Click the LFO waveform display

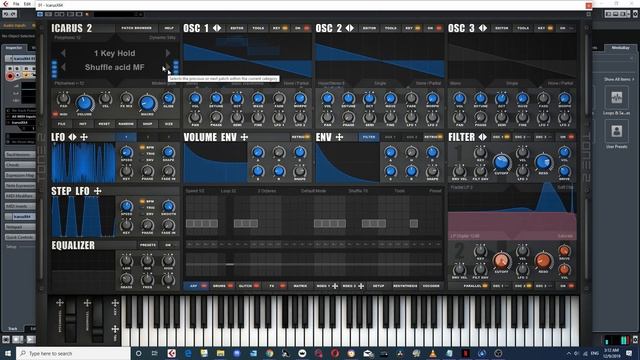(x=83, y=162)
